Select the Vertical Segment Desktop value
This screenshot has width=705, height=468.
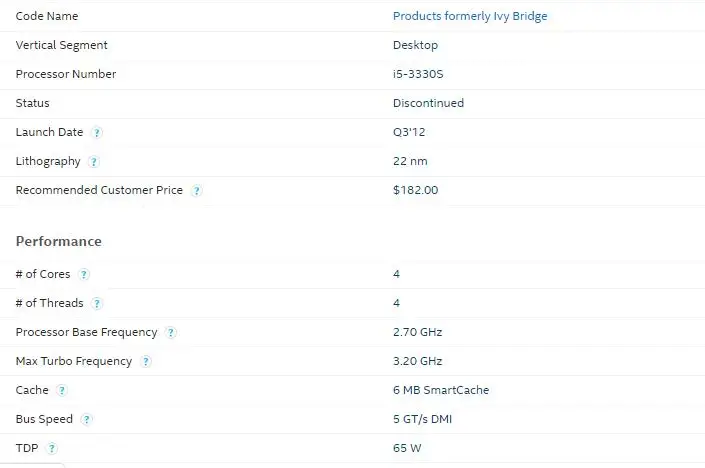415,45
